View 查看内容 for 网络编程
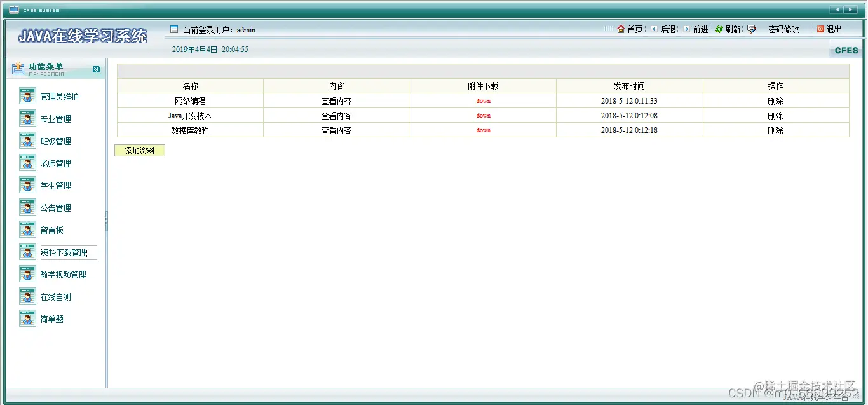 [336, 101]
